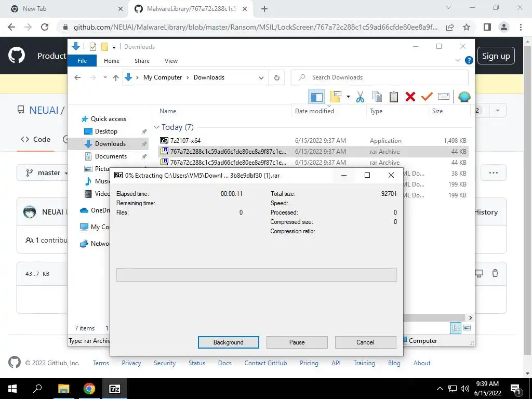Open the File tab in Explorer

(x=82, y=61)
